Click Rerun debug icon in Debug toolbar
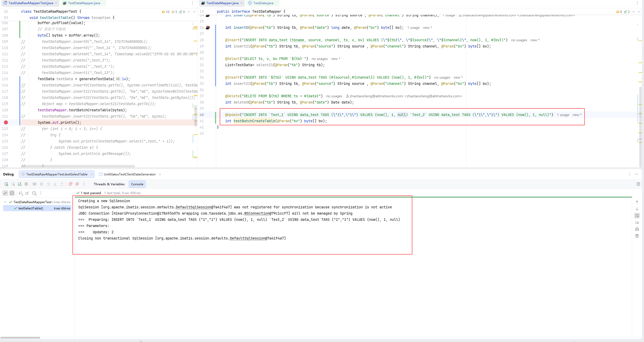The width and height of the screenshot is (644, 342). pos(6,184)
